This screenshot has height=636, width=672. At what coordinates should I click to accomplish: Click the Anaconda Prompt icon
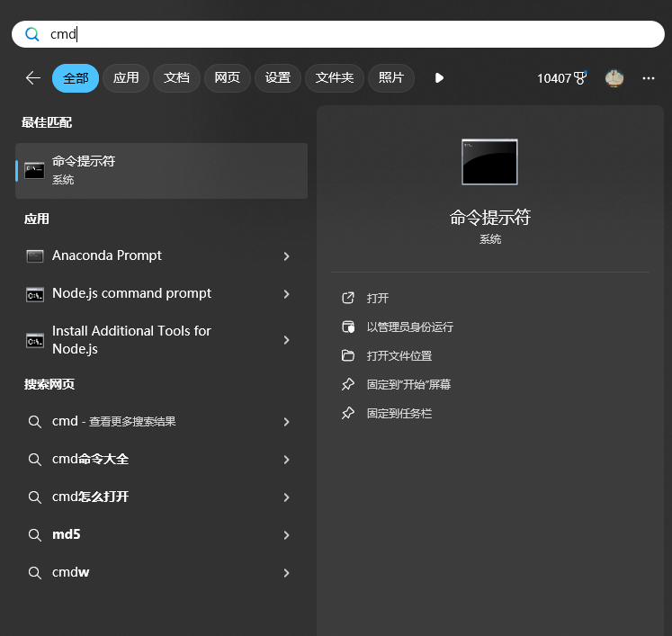tap(35, 256)
